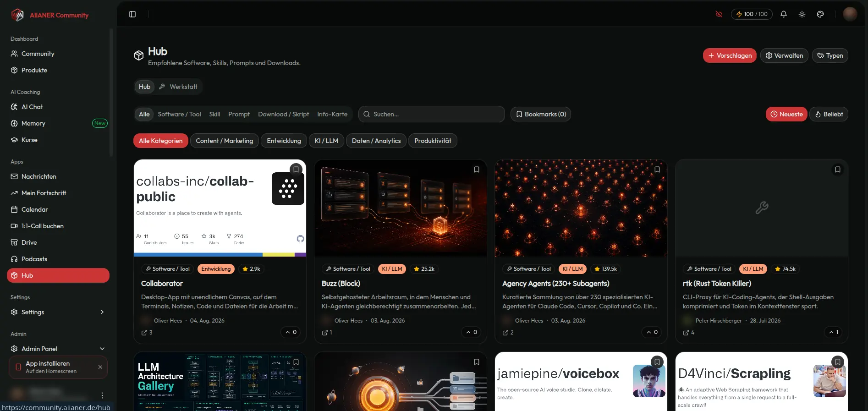Image resolution: width=868 pixels, height=411 pixels.
Task: Open the Typen button
Action: pos(830,55)
